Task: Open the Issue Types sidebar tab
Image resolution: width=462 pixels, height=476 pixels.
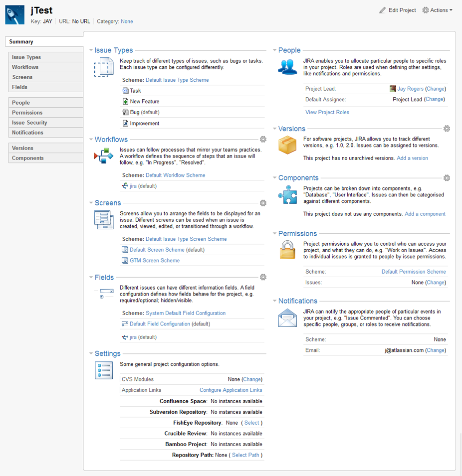Action: [x=46, y=57]
